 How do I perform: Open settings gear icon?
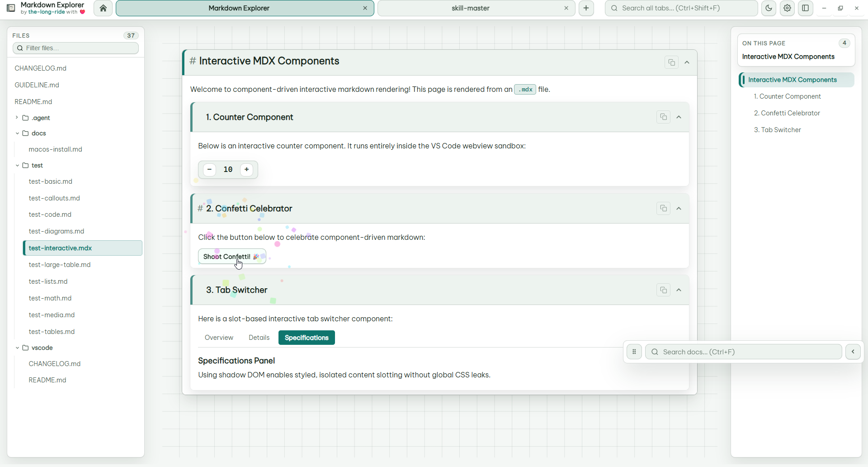787,8
